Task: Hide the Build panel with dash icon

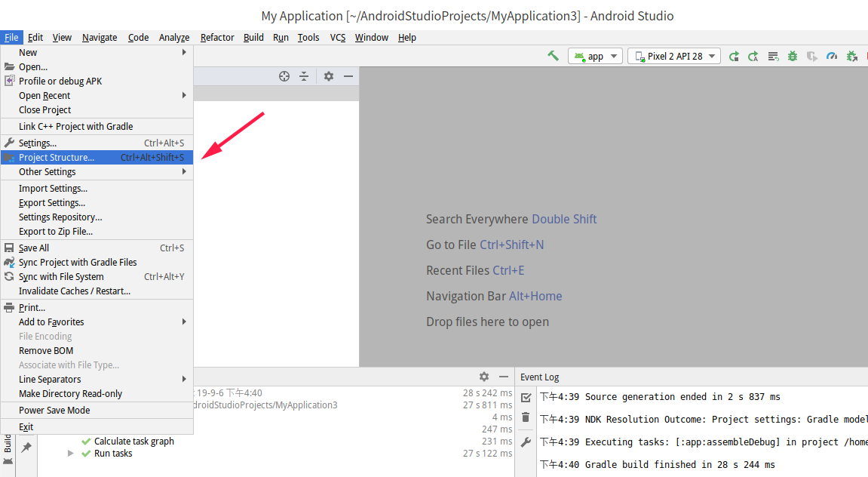Action: click(x=504, y=377)
